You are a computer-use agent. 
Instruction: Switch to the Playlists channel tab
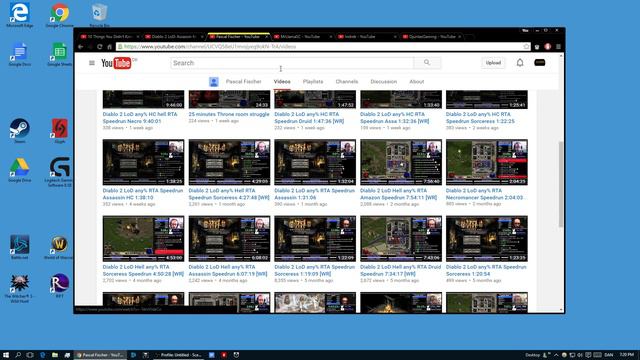click(x=313, y=82)
